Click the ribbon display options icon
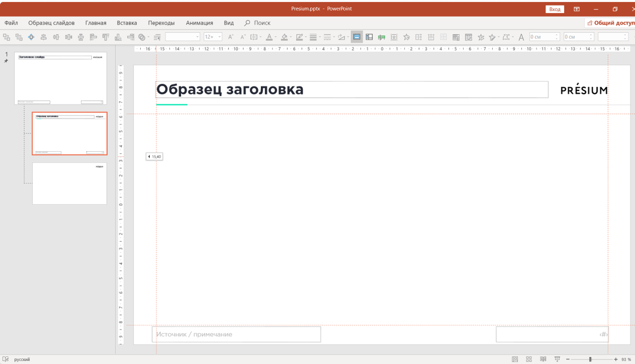 577,9
